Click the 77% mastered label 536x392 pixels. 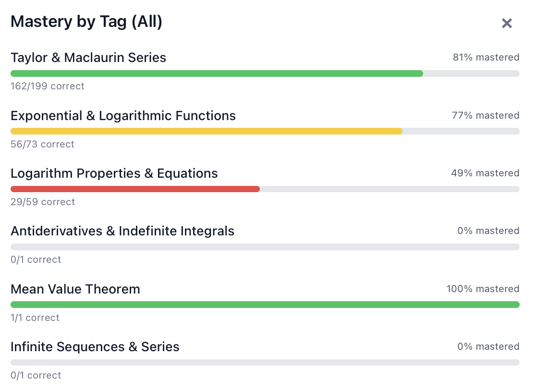(x=485, y=115)
